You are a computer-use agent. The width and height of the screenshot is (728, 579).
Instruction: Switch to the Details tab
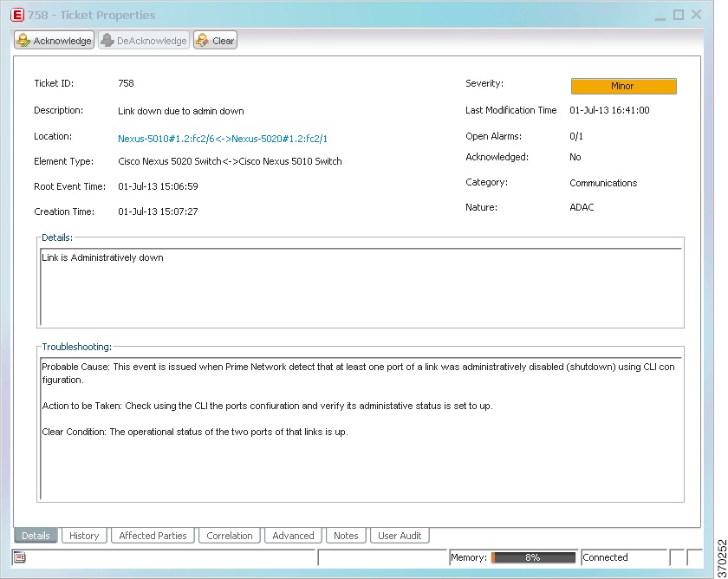36,536
